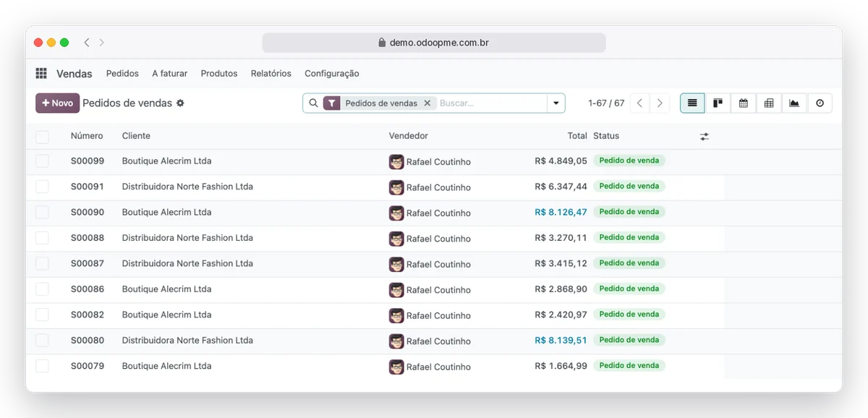Open the Configuração menu

point(332,74)
